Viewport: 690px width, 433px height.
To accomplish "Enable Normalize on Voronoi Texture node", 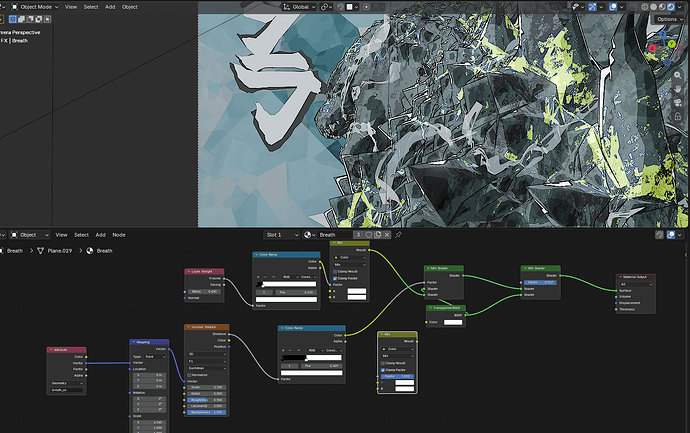I will [x=190, y=375].
